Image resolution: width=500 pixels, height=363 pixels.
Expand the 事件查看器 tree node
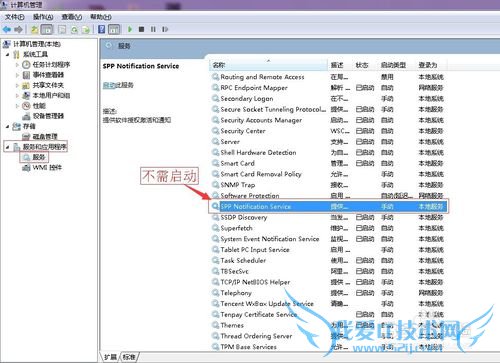coord(17,75)
